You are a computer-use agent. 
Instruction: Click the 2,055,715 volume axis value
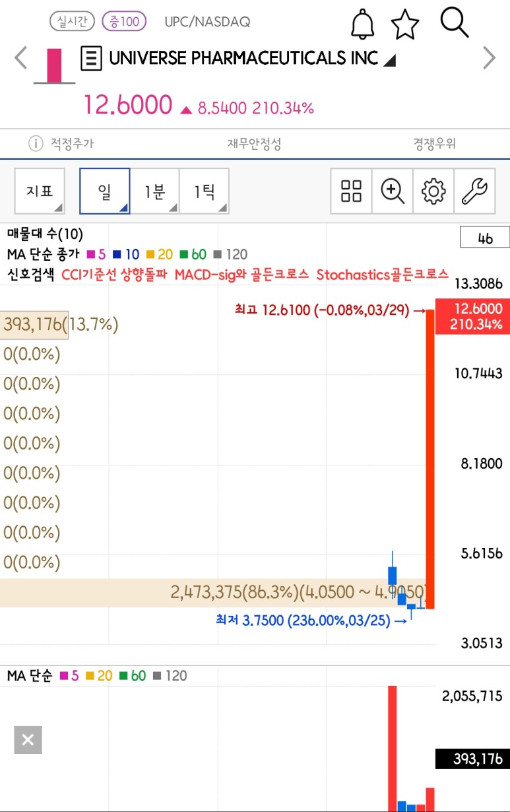[x=472, y=696]
